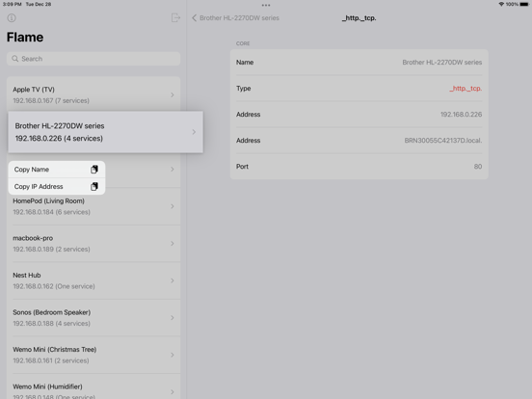This screenshot has height=399, width=532.
Task: Open Apple TV (TV) device row
Action: pyautogui.click(x=93, y=94)
